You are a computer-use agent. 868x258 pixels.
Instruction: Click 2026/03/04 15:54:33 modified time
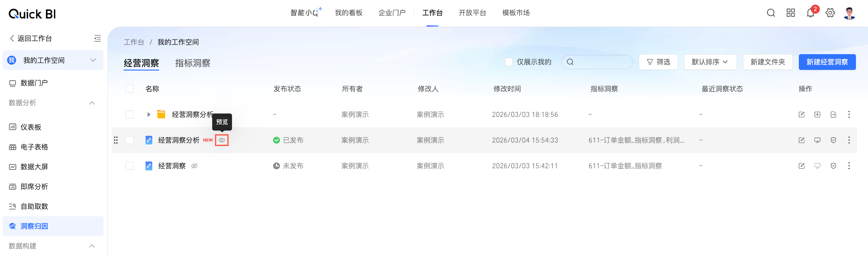525,140
